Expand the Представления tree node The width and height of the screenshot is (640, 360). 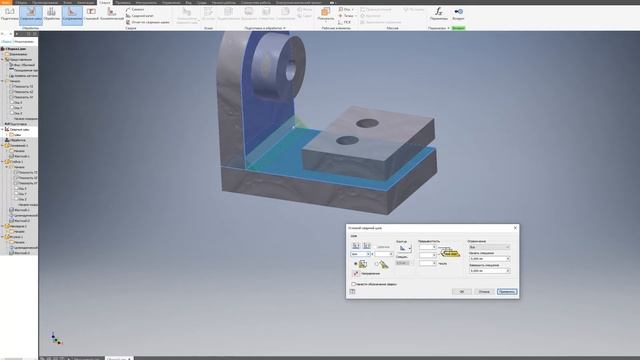(x=2, y=59)
